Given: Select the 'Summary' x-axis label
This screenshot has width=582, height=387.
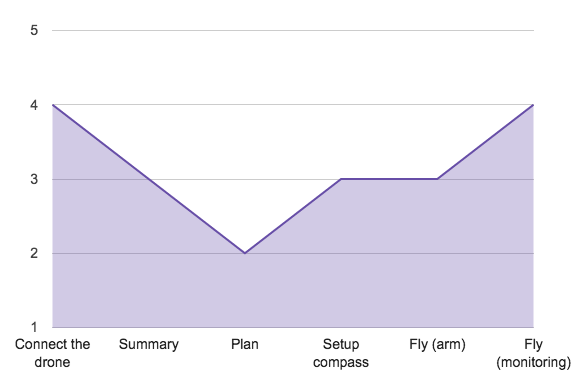Looking at the screenshot, I should (x=148, y=345).
